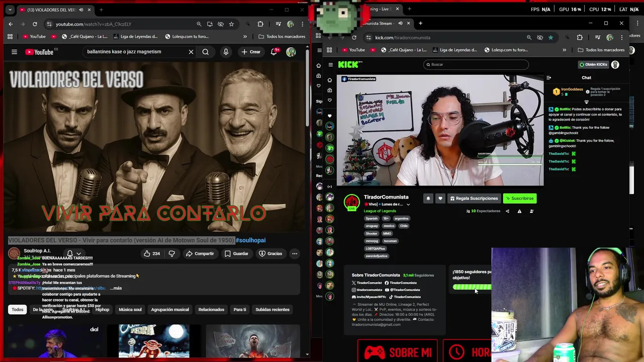Expand the stream title chevron
644x362 pixels.
click(408, 205)
